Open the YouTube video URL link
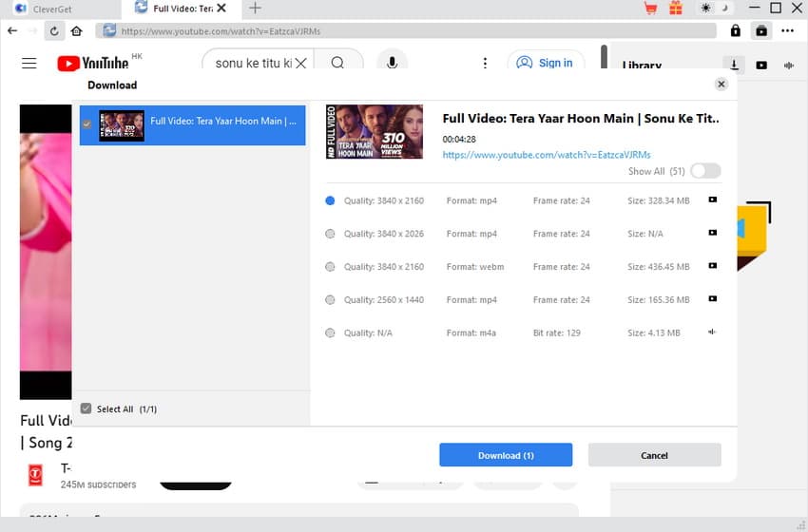Screen dimensions: 808x532 click(x=546, y=154)
